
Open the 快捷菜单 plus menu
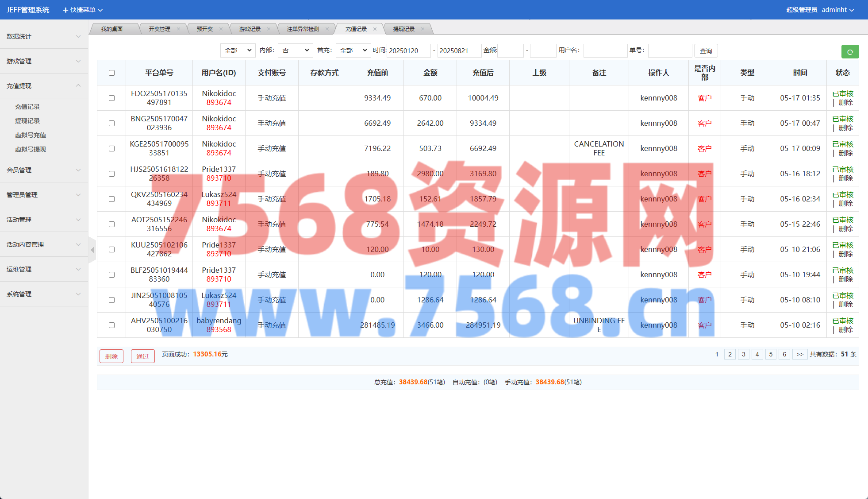[83, 10]
